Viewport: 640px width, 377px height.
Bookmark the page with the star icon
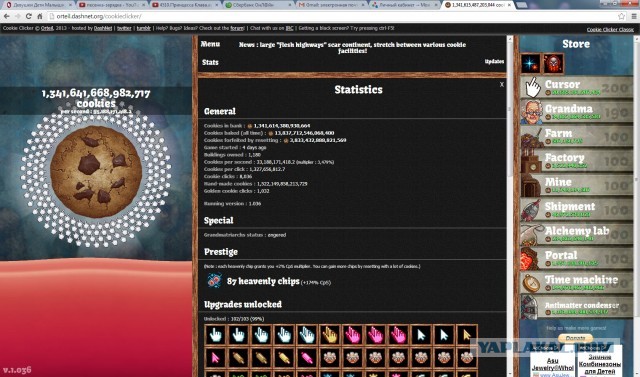(x=621, y=16)
